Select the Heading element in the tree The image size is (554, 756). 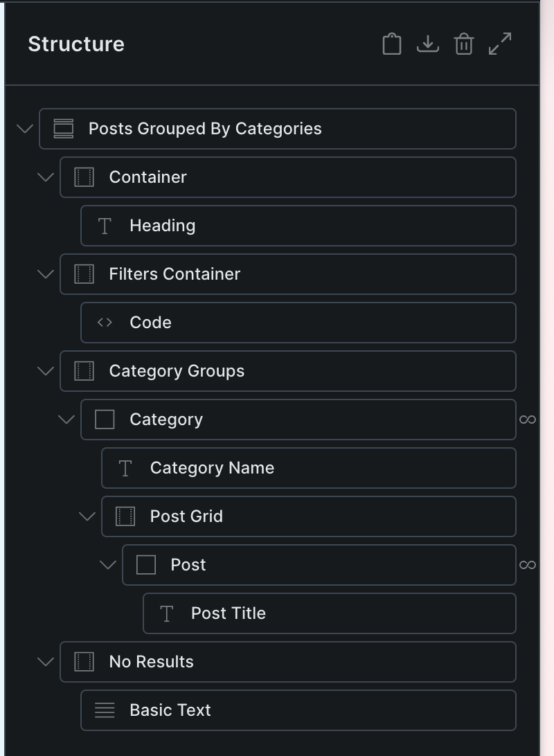163,226
